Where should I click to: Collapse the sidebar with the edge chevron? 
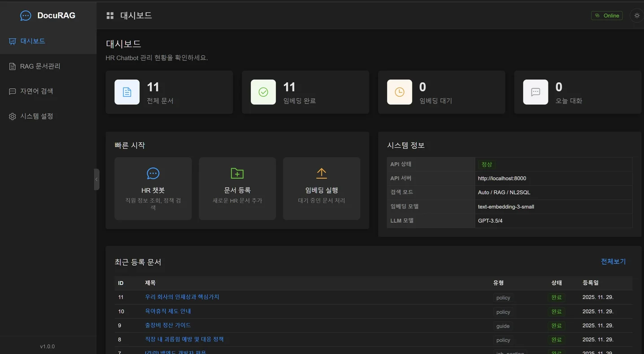(x=96, y=179)
